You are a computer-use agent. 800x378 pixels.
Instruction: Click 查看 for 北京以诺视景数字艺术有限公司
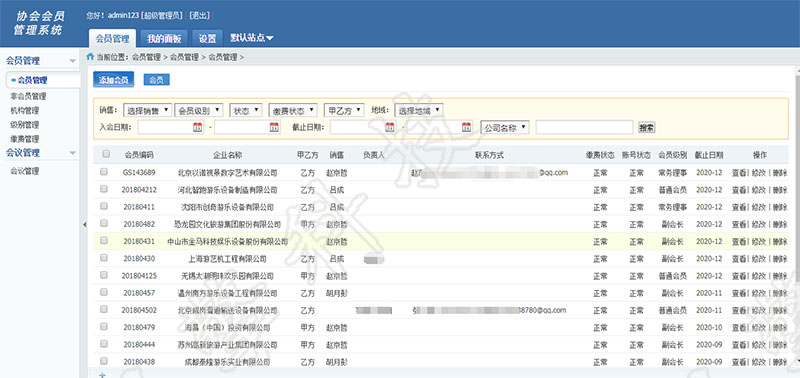coord(739,173)
